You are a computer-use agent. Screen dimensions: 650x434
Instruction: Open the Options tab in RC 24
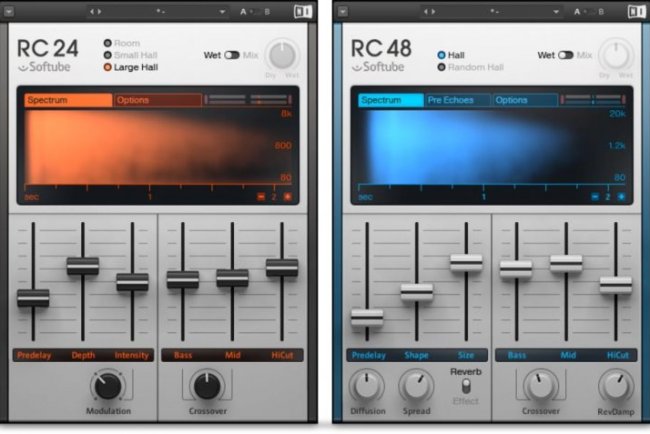coord(158,100)
